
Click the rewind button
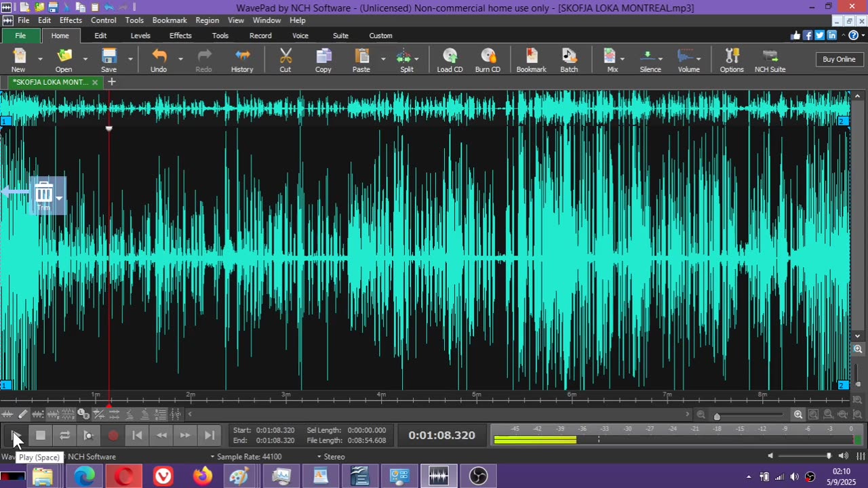click(161, 435)
